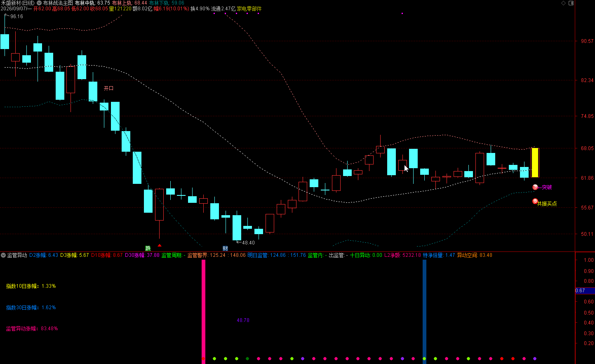Click the 开口 annotation on the chart
Image resolution: width=595 pixels, height=364 pixels.
(108, 88)
